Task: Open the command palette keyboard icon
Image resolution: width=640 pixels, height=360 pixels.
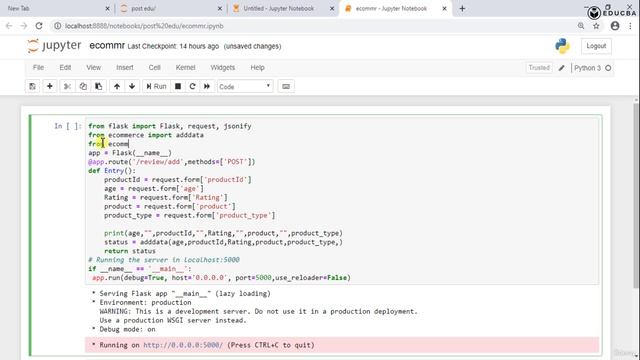Action: [x=286, y=87]
